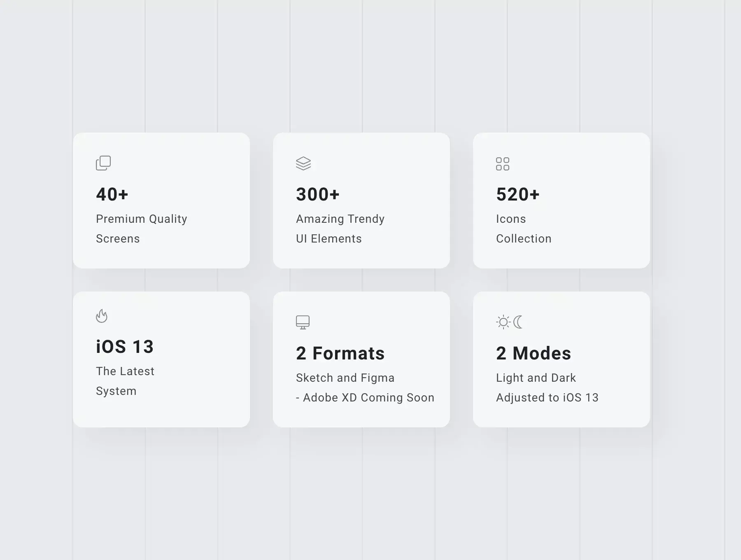This screenshot has height=560, width=741.
Task: Click the desktop monitor icon above 2 Formats
Action: (303, 322)
